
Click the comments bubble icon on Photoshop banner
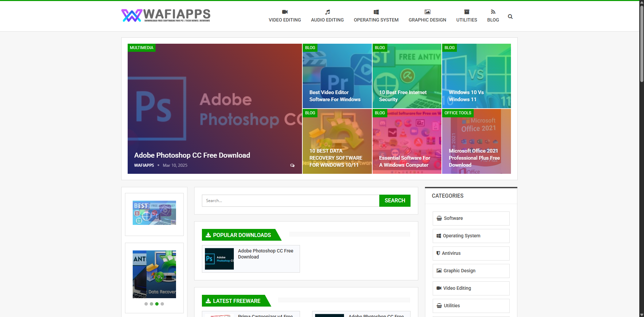click(292, 165)
